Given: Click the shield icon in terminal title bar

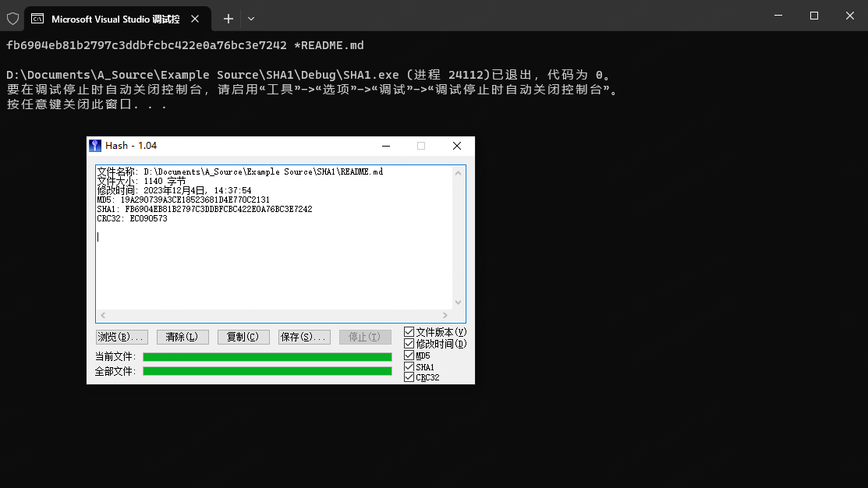Looking at the screenshot, I should click(x=12, y=18).
